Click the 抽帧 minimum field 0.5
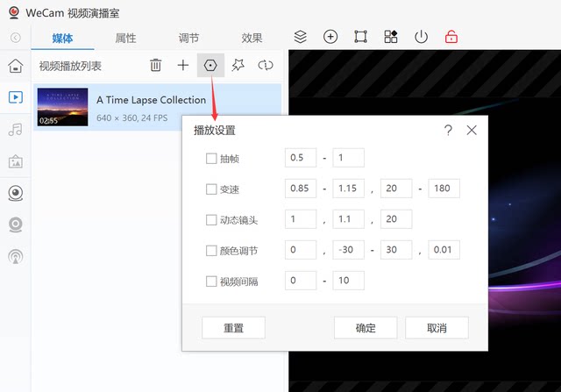 tap(301, 158)
